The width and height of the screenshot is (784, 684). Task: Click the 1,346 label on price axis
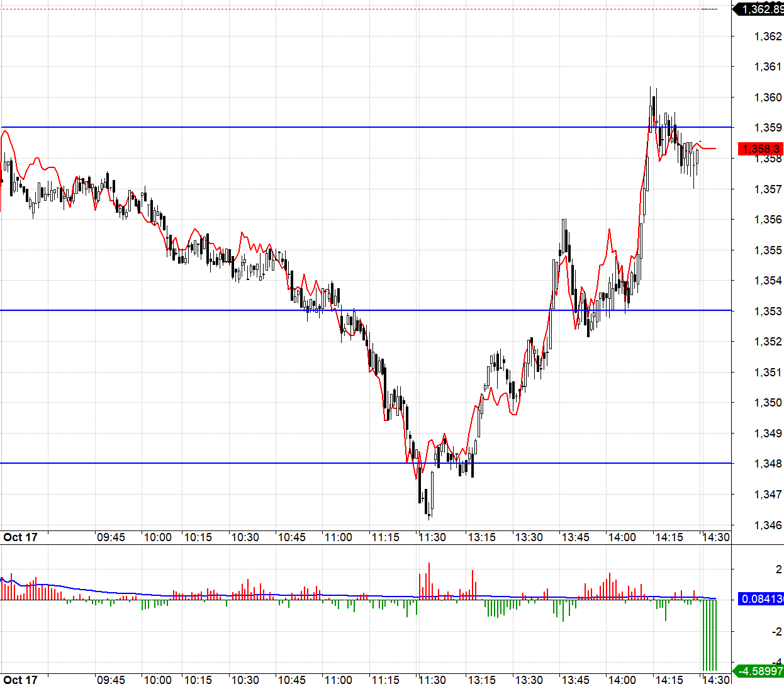768,525
